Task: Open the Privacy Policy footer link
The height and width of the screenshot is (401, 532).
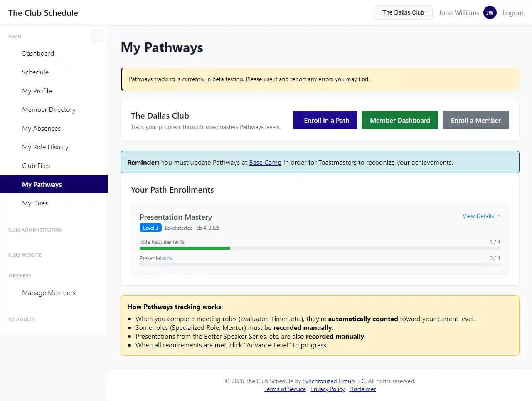Action: pos(328,389)
